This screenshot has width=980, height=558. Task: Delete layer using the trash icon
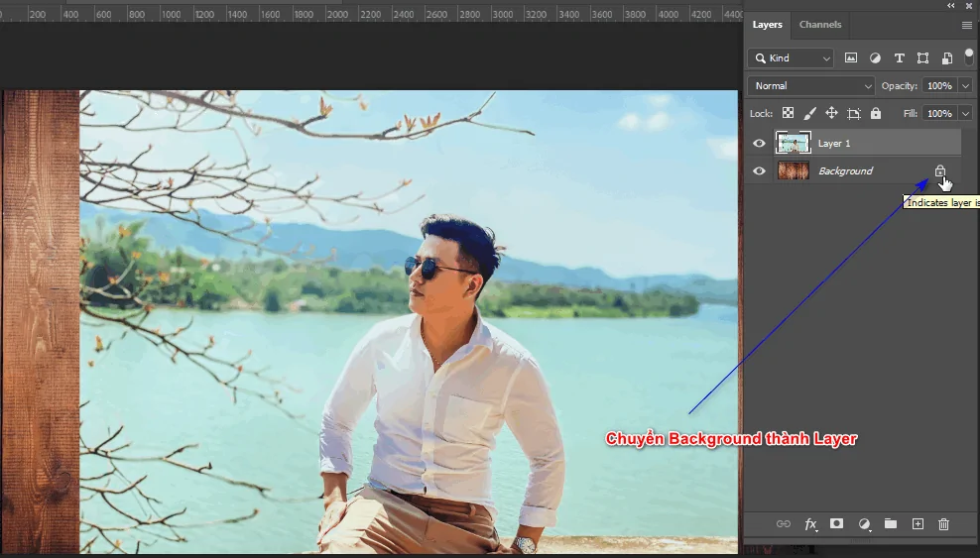(943, 523)
